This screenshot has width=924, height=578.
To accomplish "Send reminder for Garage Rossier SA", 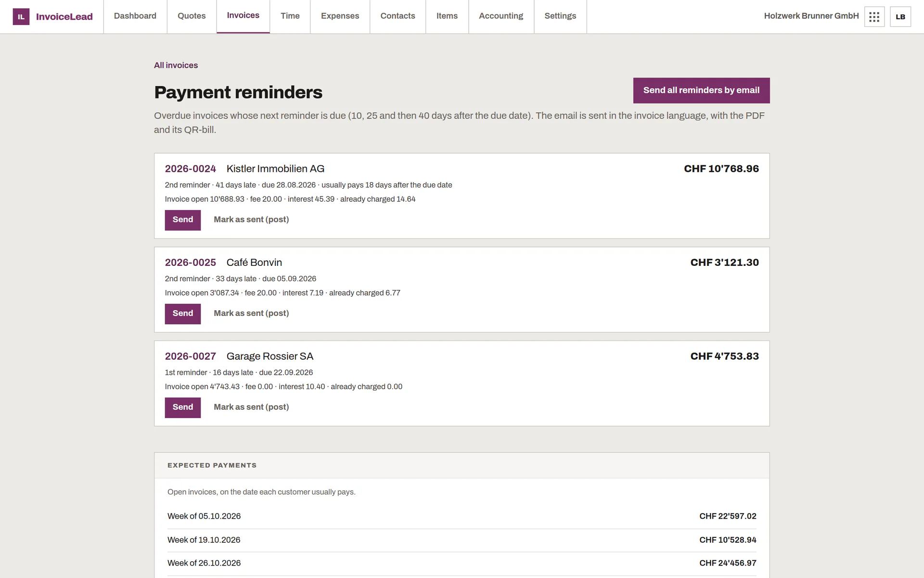I will [183, 407].
